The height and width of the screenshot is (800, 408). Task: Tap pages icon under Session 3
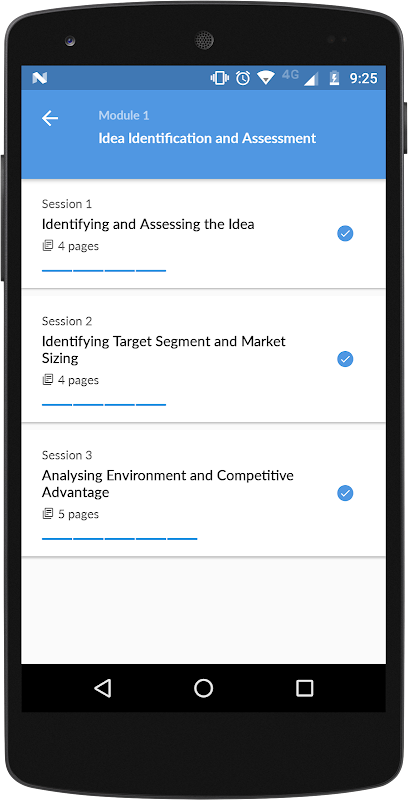pyautogui.click(x=47, y=514)
